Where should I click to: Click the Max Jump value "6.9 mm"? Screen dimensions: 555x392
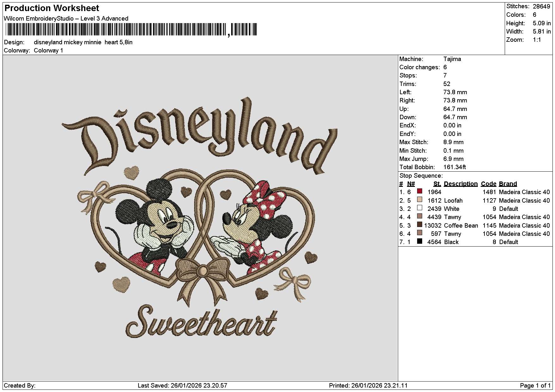tap(453, 159)
